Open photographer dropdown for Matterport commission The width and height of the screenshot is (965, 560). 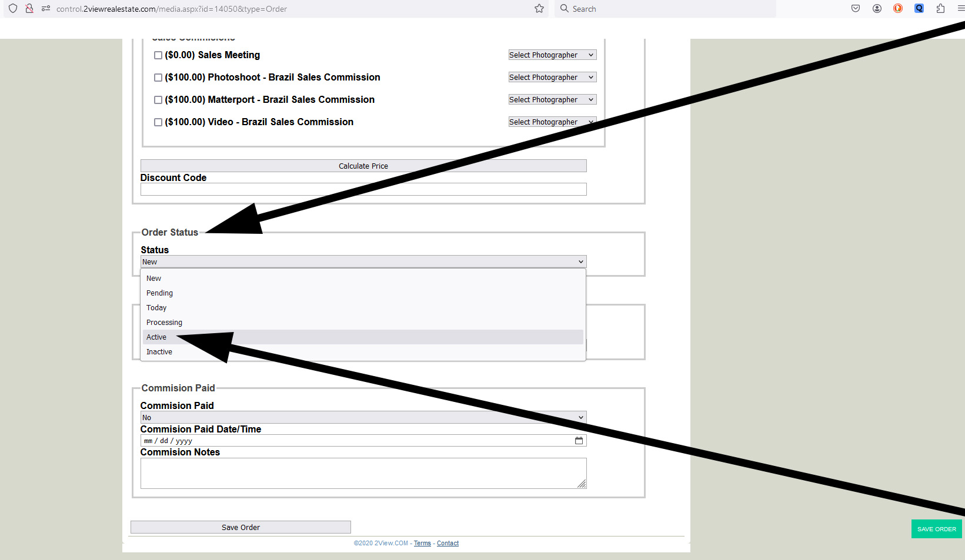[552, 100]
